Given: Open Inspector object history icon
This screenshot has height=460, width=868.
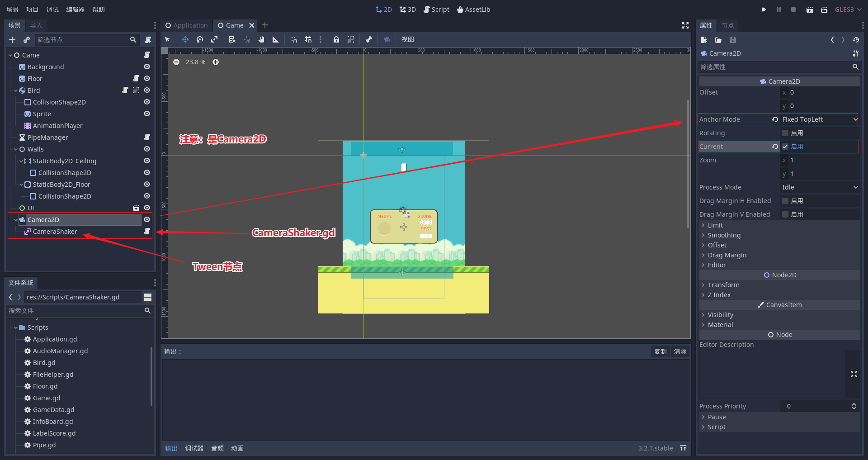Looking at the screenshot, I should [x=856, y=40].
